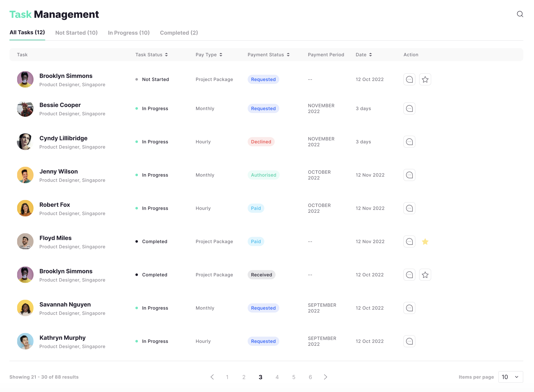534x392 pixels.
Task: Star the Not Started Brooklyn Simmons task
Action: pyautogui.click(x=425, y=80)
